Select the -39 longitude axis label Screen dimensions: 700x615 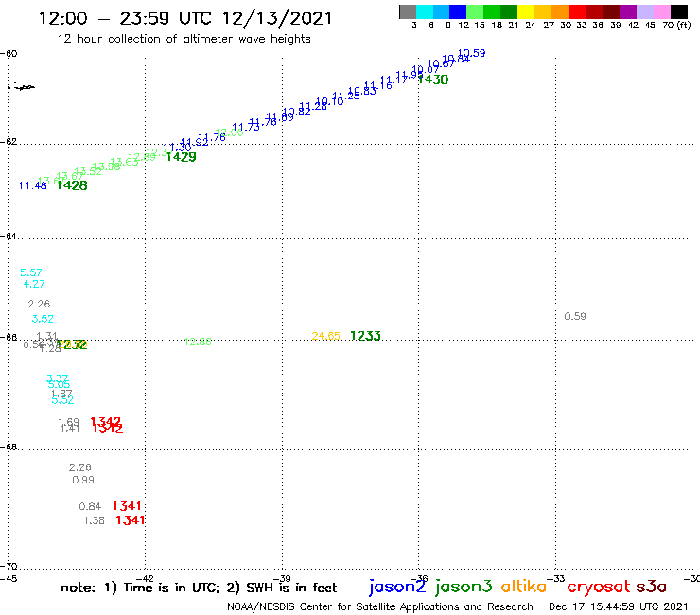pos(283,579)
